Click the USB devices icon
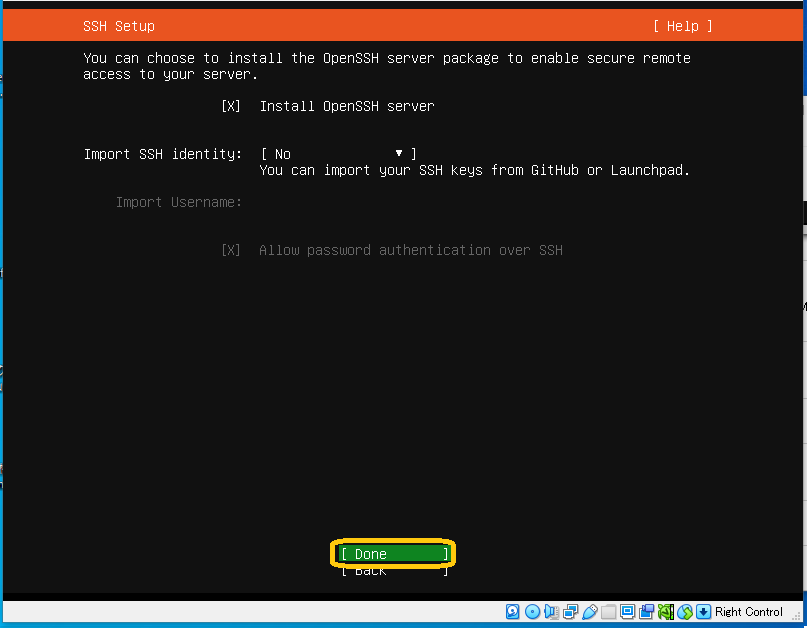 [589, 612]
